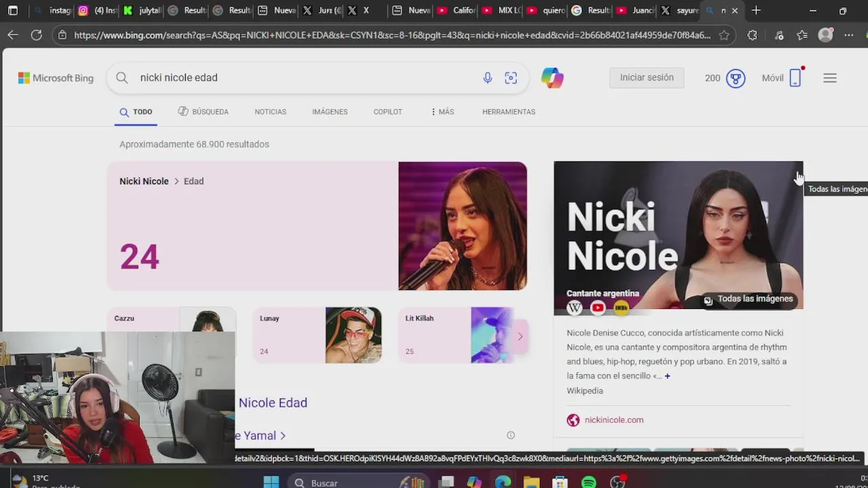Expand MÁS dropdown in search filters
The image size is (868, 488).
pos(442,112)
